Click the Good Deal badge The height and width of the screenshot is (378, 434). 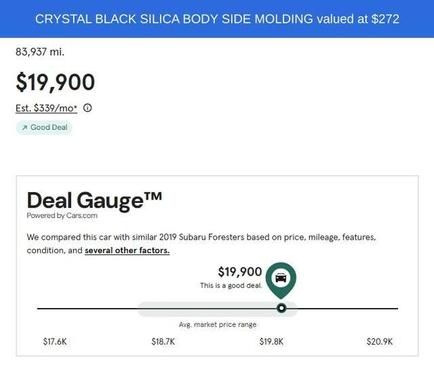(44, 128)
